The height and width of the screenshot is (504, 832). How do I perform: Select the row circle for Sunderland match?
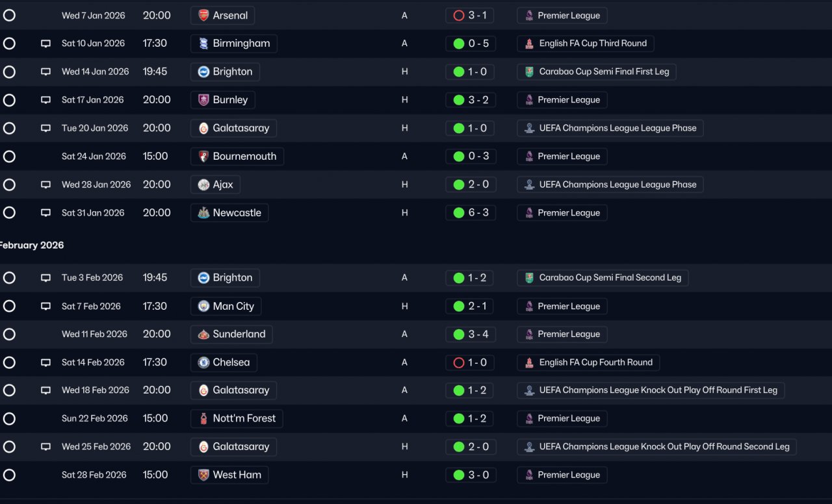coord(9,334)
